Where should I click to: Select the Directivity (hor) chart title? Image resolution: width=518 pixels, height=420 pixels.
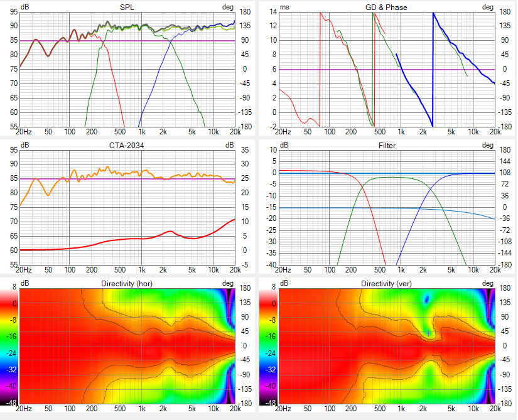click(x=127, y=284)
